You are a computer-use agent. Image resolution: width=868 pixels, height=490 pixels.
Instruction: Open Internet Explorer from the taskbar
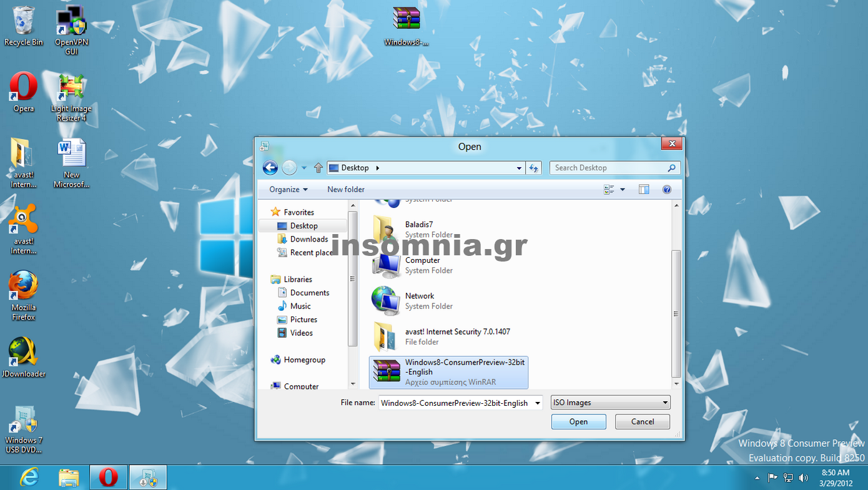pos(29,478)
